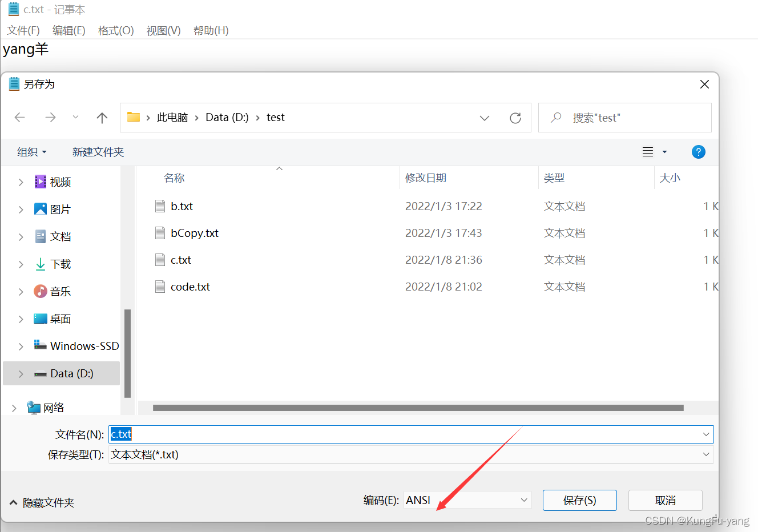The image size is (758, 532).
Task: Open view options dropdown arrow
Action: [664, 152]
